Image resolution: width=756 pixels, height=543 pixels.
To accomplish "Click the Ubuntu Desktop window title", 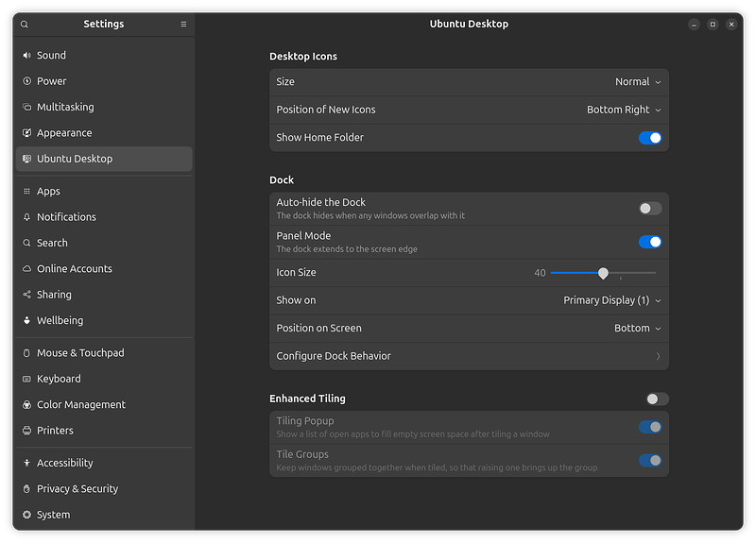I will point(469,25).
